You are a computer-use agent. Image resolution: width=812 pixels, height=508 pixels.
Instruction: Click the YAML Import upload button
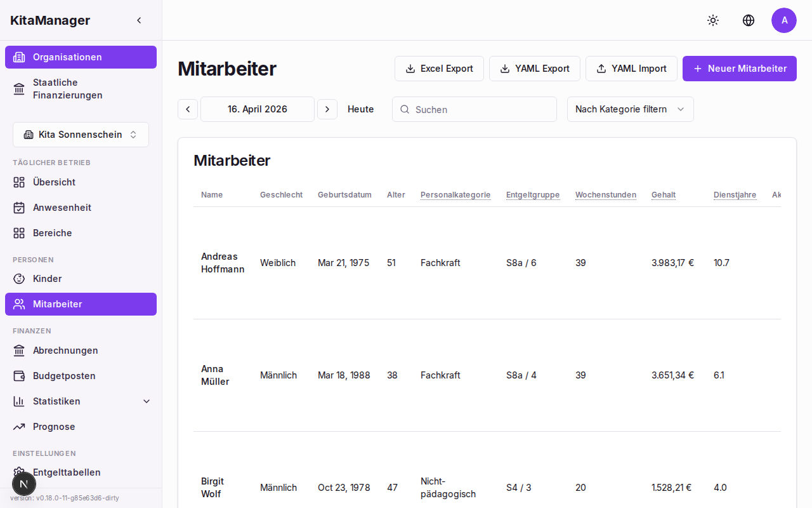tap(631, 69)
